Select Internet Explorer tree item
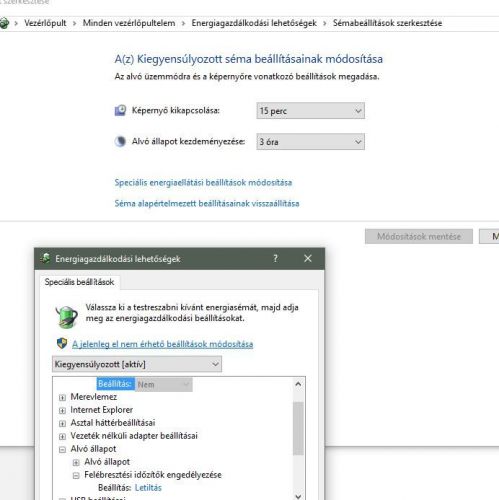The width and height of the screenshot is (499, 500). (102, 410)
